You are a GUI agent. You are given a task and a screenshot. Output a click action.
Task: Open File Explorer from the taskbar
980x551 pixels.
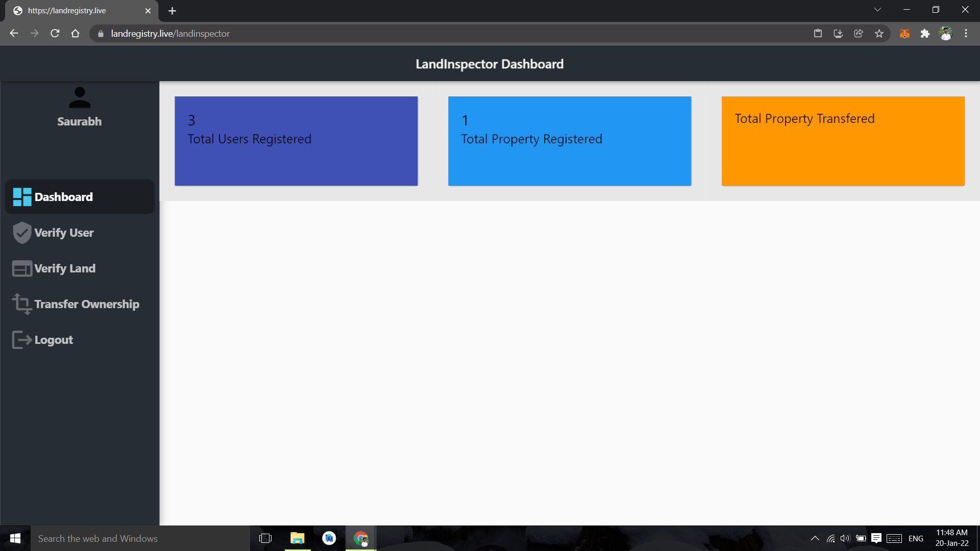pos(297,538)
